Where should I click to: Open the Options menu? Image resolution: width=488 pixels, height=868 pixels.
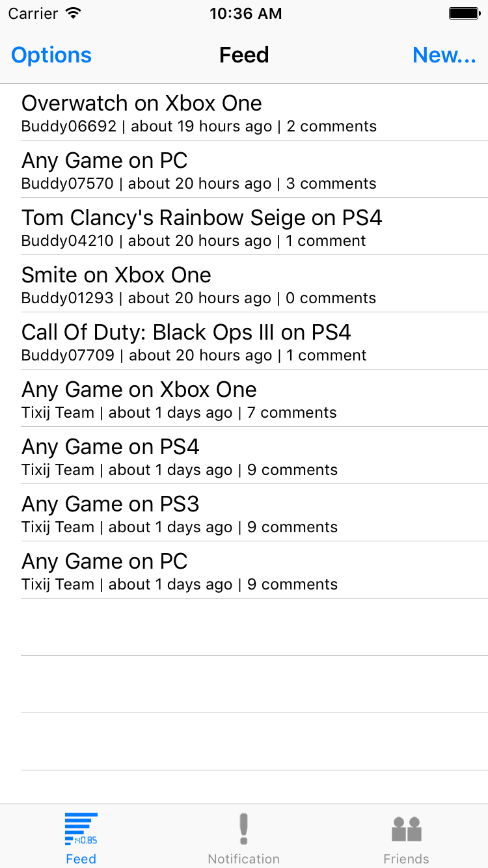pyautogui.click(x=51, y=55)
